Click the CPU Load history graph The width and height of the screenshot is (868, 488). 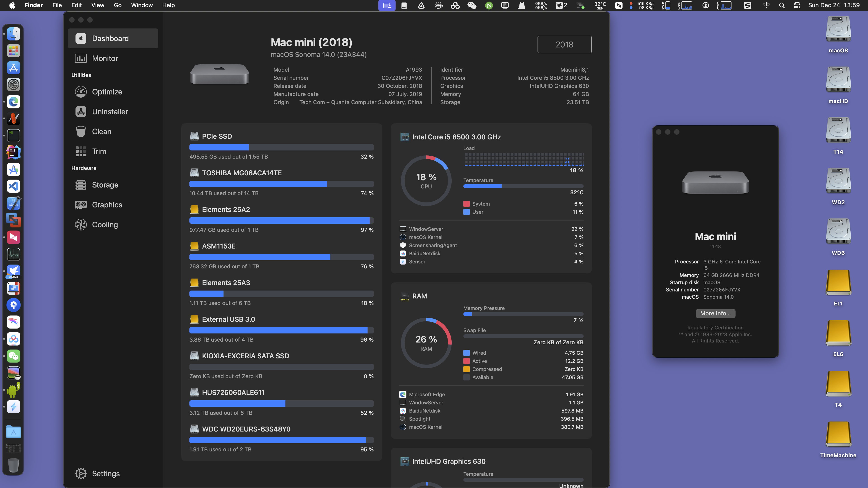(x=524, y=159)
